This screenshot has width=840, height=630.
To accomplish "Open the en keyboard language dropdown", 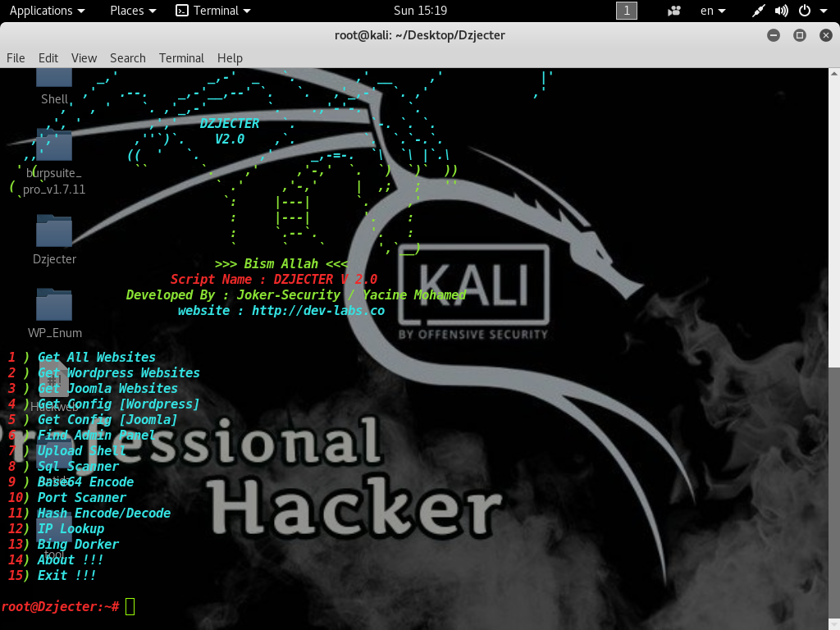I will (x=713, y=11).
